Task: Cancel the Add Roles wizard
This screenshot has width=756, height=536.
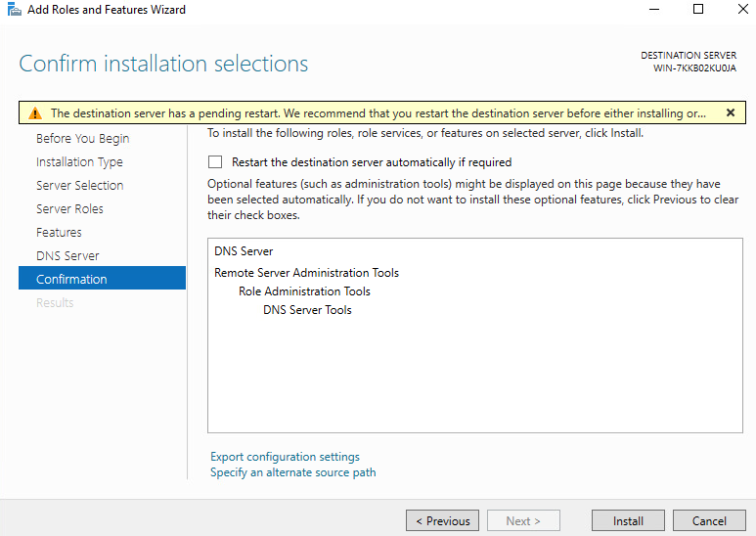Action: tap(709, 520)
